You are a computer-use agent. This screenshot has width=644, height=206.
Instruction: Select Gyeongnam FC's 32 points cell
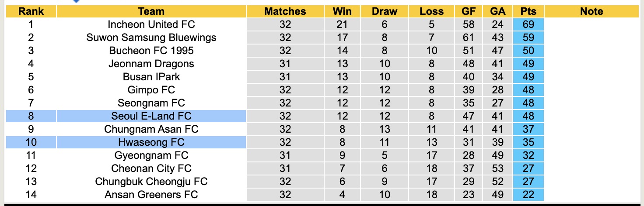528,155
